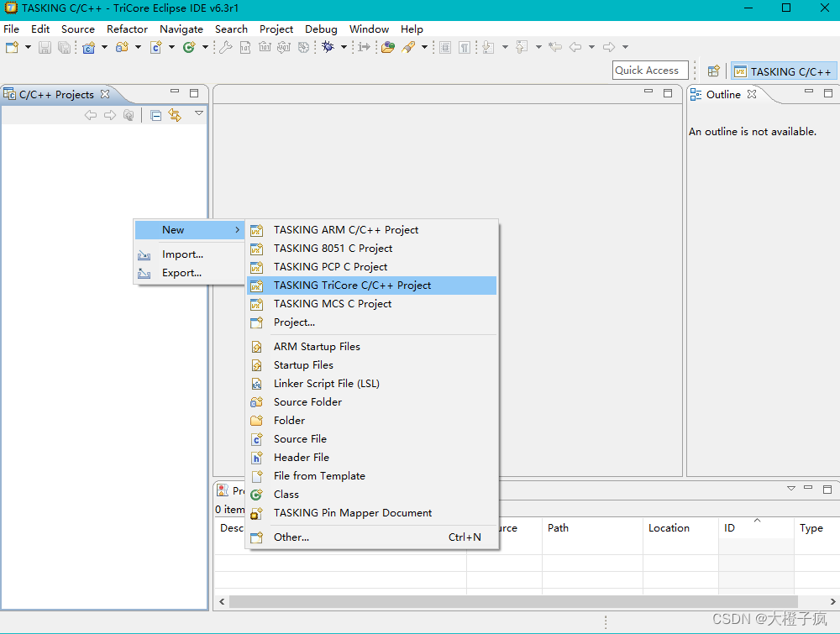Open the Project menu
This screenshot has height=634, width=840.
(x=276, y=29)
